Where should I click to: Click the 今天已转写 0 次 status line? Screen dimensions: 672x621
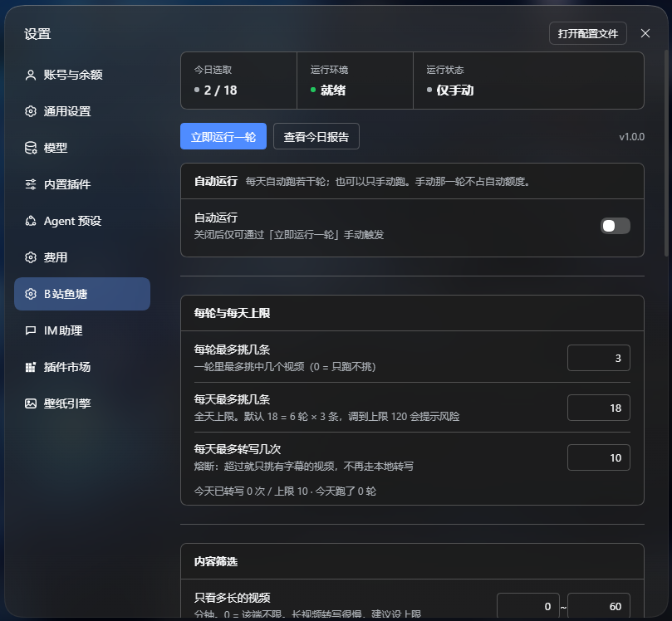(x=285, y=491)
